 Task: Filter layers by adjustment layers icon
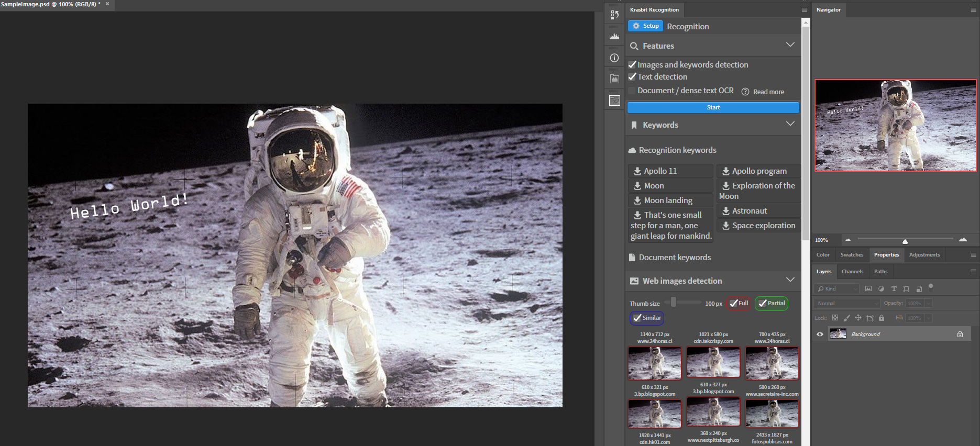(881, 289)
